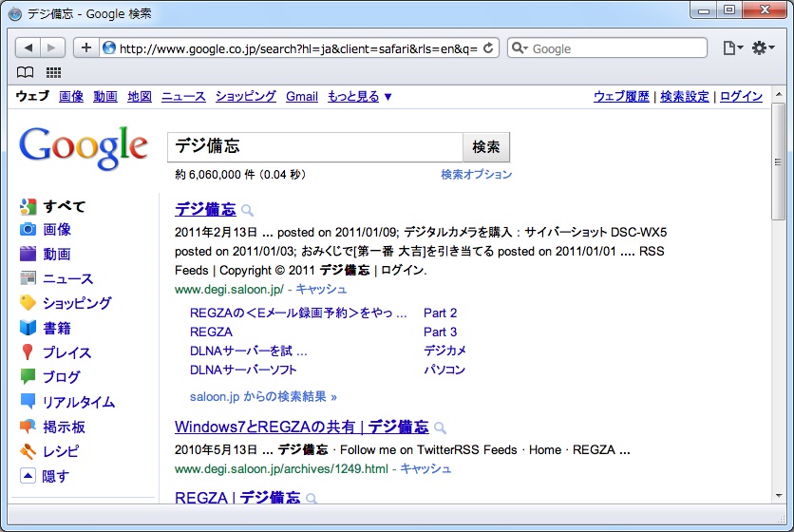Open saloon.jp からの検索結果 link
794x532 pixels.
point(263,396)
